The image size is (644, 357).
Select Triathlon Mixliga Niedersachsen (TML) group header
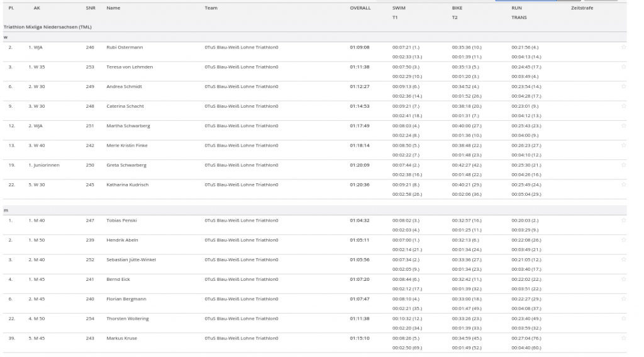[48, 27]
